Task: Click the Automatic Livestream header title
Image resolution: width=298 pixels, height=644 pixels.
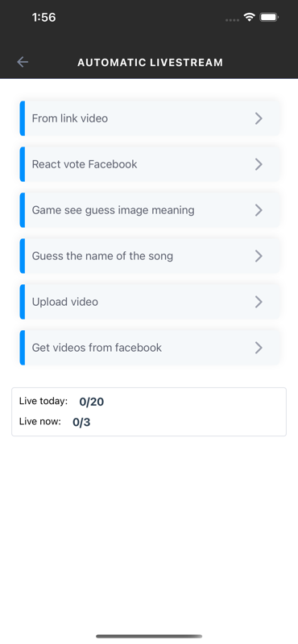Action: coord(150,63)
